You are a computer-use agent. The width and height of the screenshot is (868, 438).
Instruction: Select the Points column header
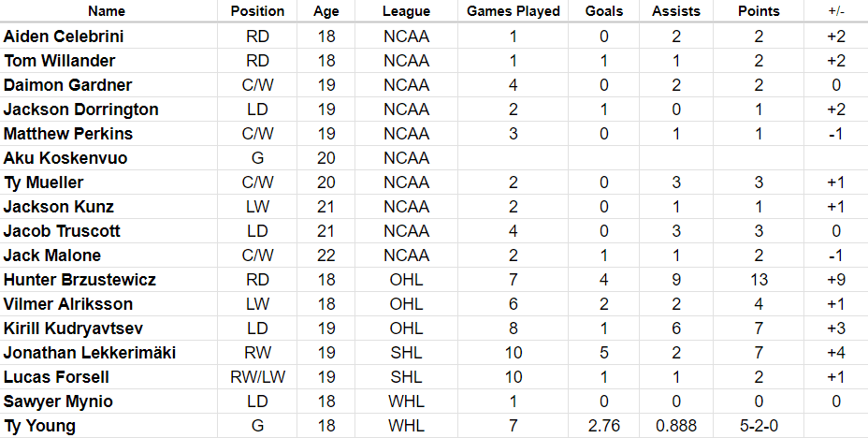click(x=758, y=11)
